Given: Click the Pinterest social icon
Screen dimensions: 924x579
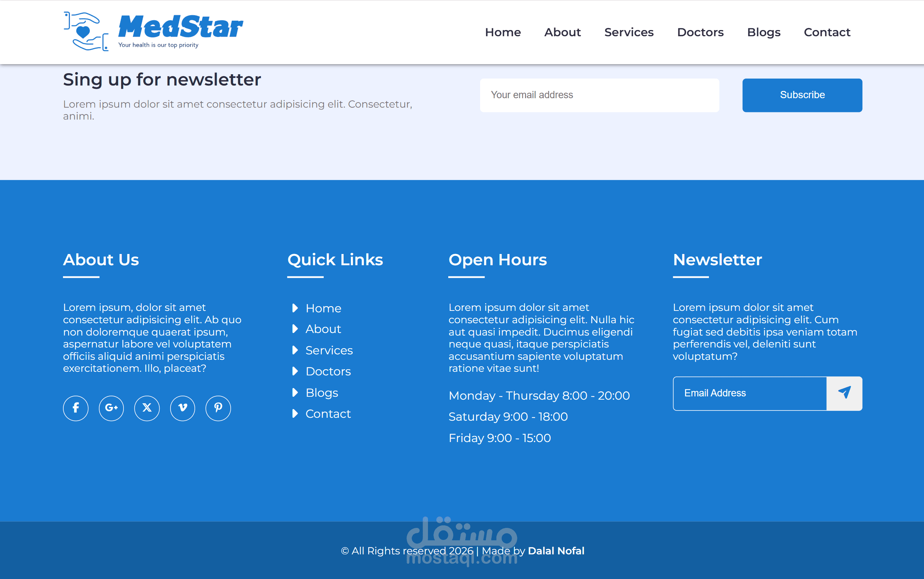Looking at the screenshot, I should click(218, 408).
